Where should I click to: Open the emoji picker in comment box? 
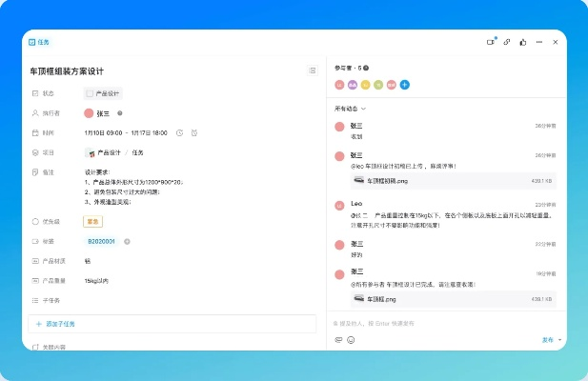(x=351, y=339)
